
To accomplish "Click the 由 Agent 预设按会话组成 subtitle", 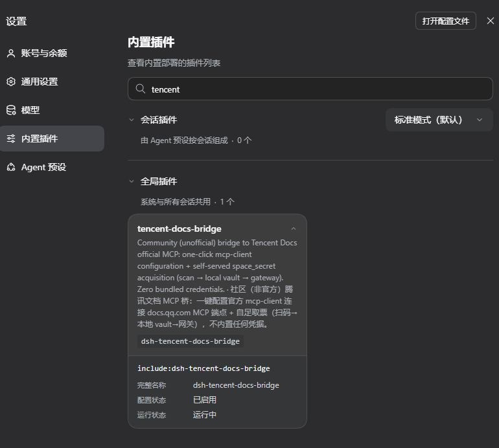I will pyautogui.click(x=196, y=140).
